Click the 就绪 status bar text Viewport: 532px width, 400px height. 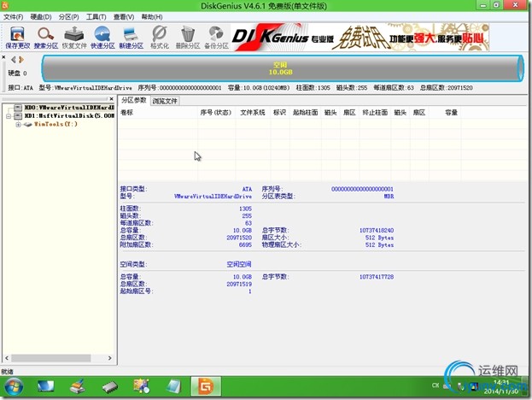[x=7, y=372]
